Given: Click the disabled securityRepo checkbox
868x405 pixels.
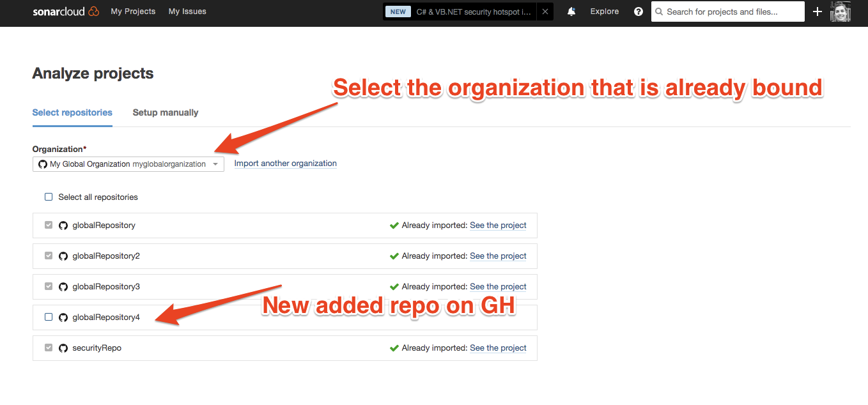Looking at the screenshot, I should point(49,348).
